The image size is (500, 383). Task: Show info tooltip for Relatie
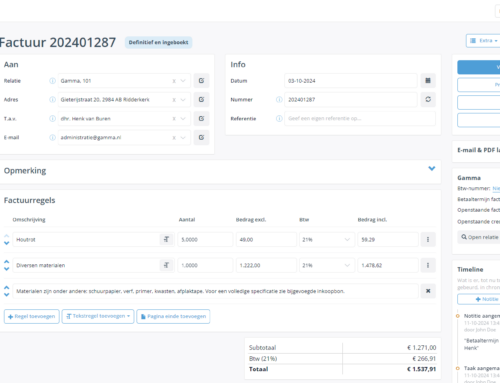52,81
